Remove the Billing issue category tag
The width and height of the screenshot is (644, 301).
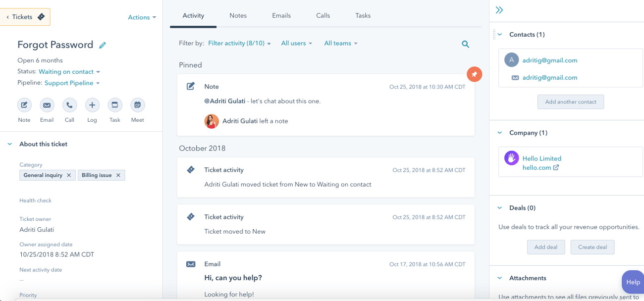[118, 175]
